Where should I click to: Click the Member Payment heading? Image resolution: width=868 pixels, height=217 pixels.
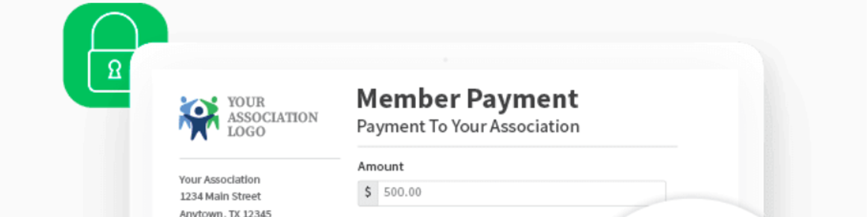point(467,98)
